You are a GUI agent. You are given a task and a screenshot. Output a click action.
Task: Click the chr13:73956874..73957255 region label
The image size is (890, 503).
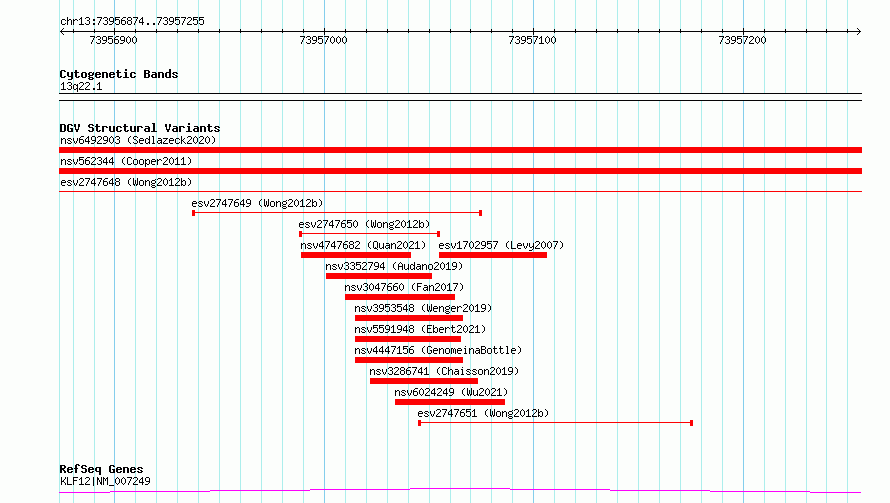click(132, 21)
